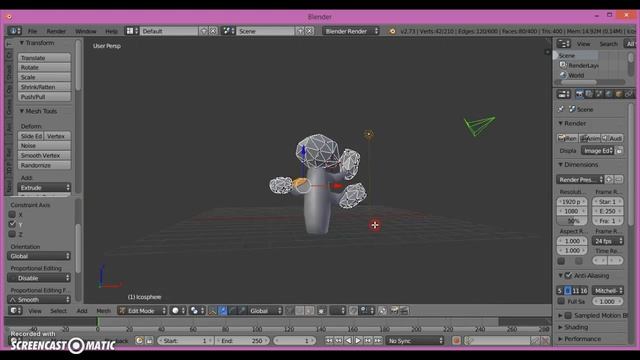The height and width of the screenshot is (360, 640).
Task: Enable the Full Sample checkbox
Action: point(561,301)
